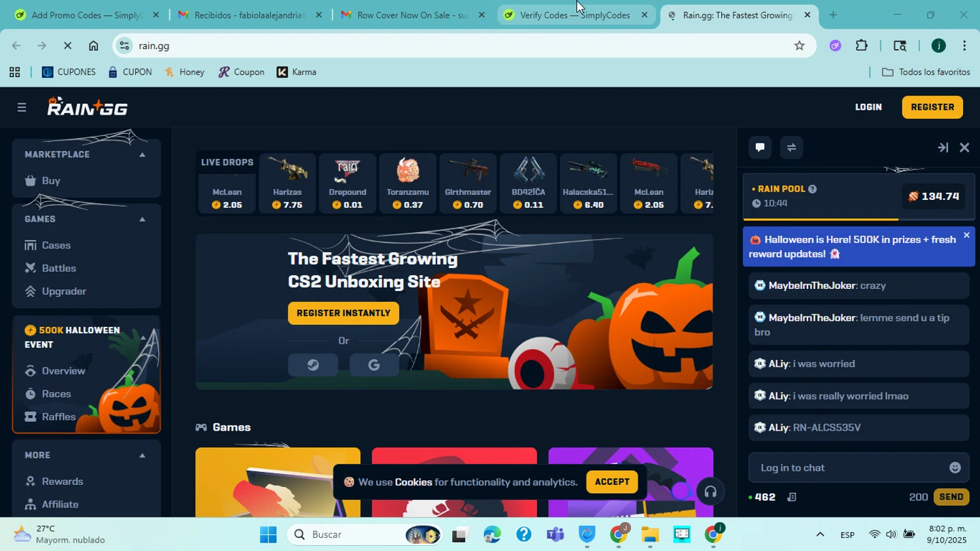Image resolution: width=980 pixels, height=551 pixels.
Task: Show hidden system tray icons
Action: point(820,535)
